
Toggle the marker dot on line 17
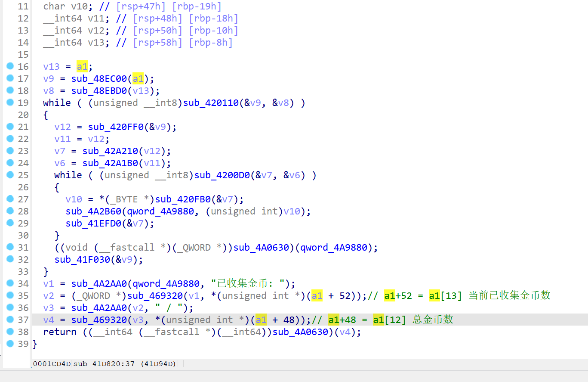(x=10, y=78)
